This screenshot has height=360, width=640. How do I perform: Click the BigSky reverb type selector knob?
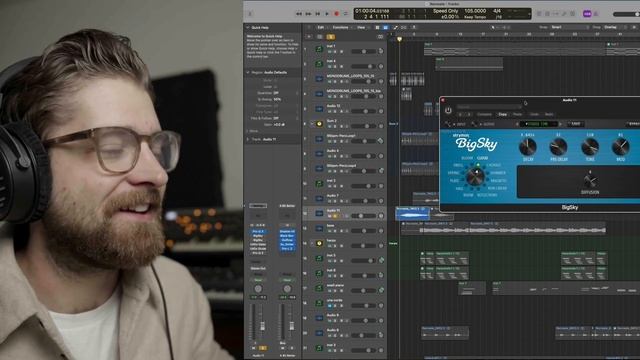pyautogui.click(x=475, y=177)
